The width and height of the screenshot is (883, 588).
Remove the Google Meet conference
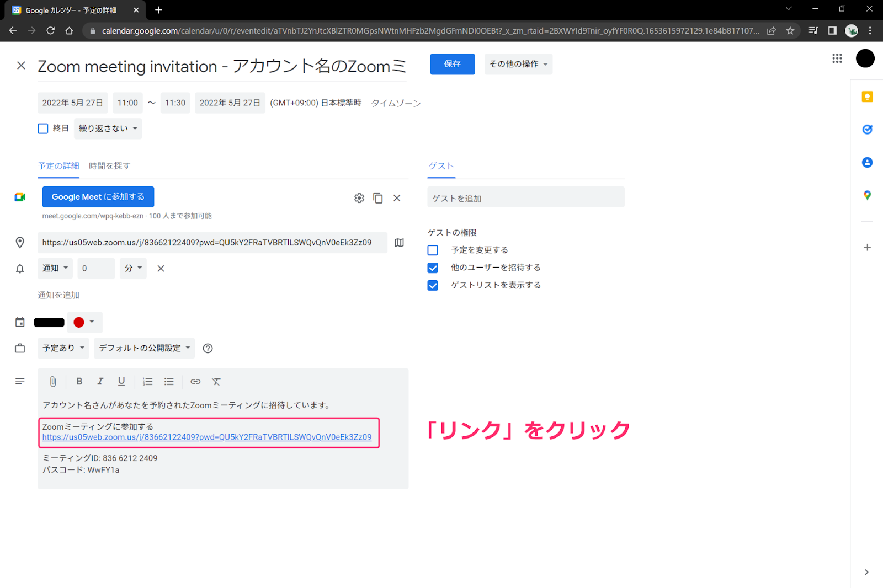click(x=397, y=198)
